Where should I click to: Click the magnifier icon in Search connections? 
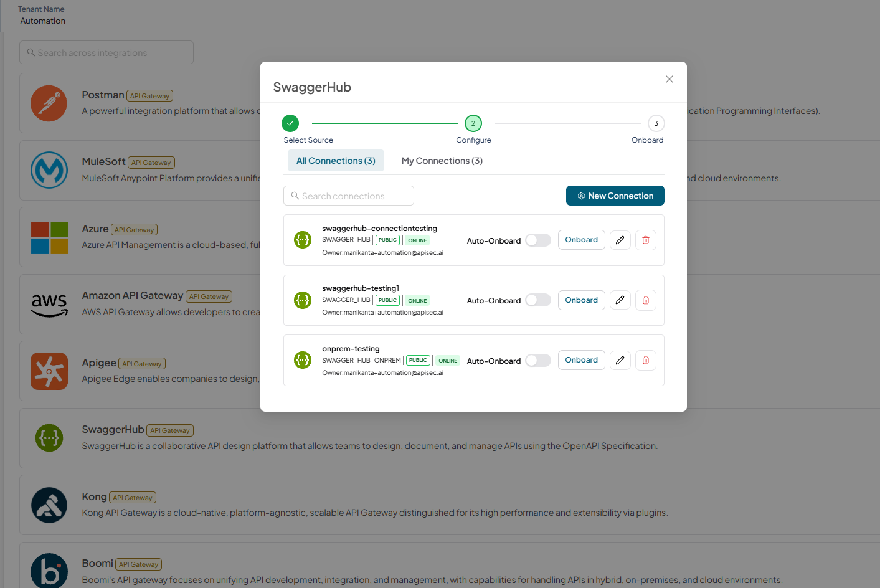(x=295, y=196)
